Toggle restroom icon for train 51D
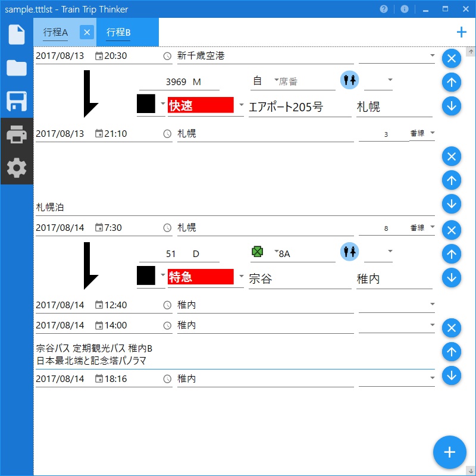Screen dimensions: 476x476 (349, 252)
